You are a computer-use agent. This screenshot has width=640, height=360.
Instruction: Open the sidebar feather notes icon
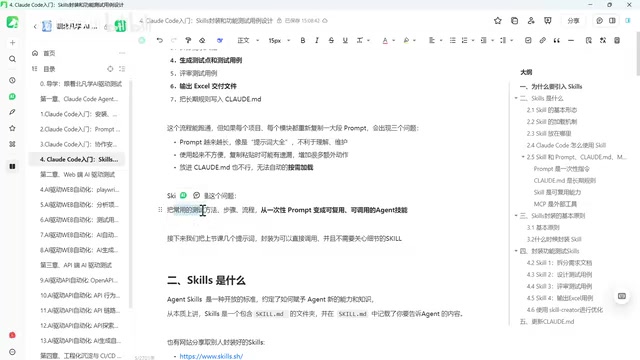[13, 112]
